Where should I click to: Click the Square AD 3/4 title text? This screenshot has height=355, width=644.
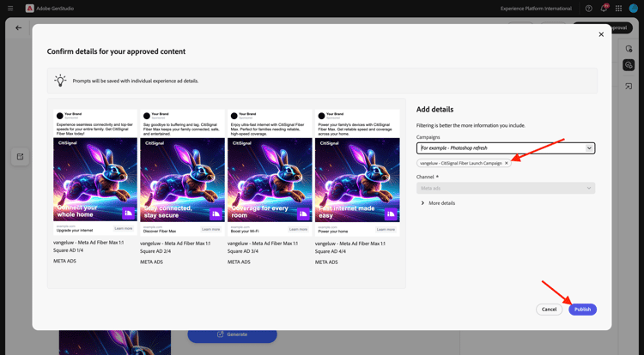click(263, 247)
